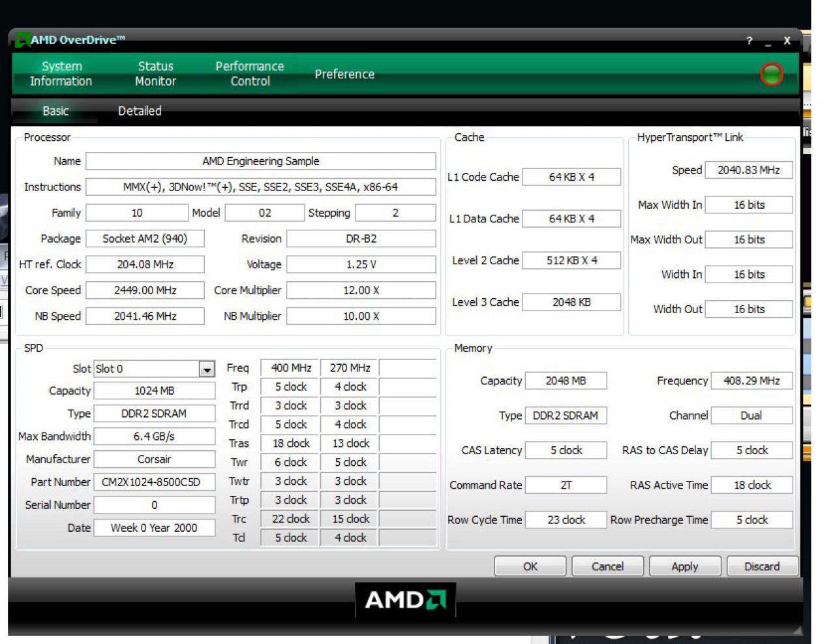Click the Channel value Dual
The image size is (835, 644).
(751, 416)
